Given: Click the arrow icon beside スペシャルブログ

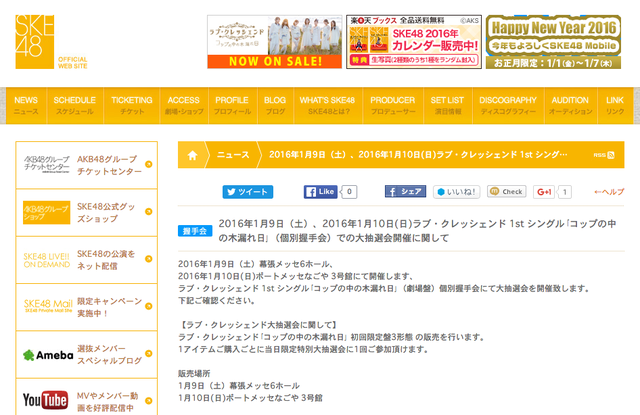Looking at the screenshot, I should (149, 353).
